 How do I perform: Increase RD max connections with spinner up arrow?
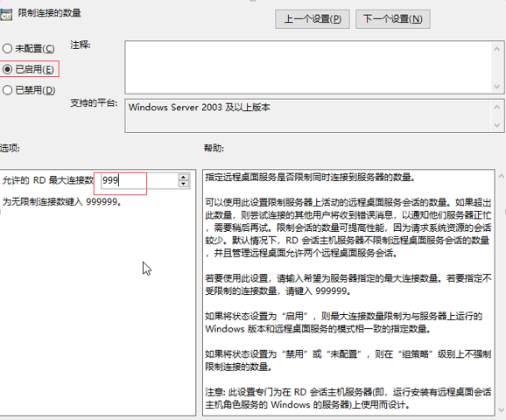coord(183,177)
